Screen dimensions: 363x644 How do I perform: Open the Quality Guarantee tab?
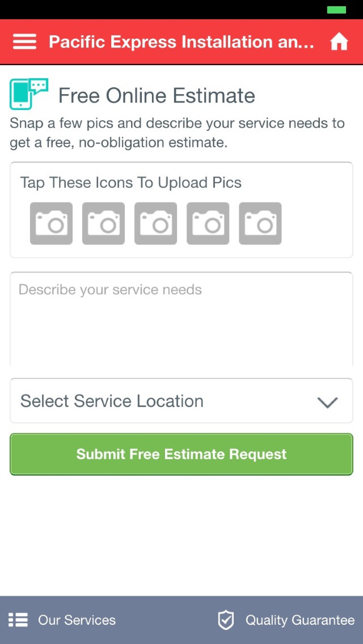[299, 620]
